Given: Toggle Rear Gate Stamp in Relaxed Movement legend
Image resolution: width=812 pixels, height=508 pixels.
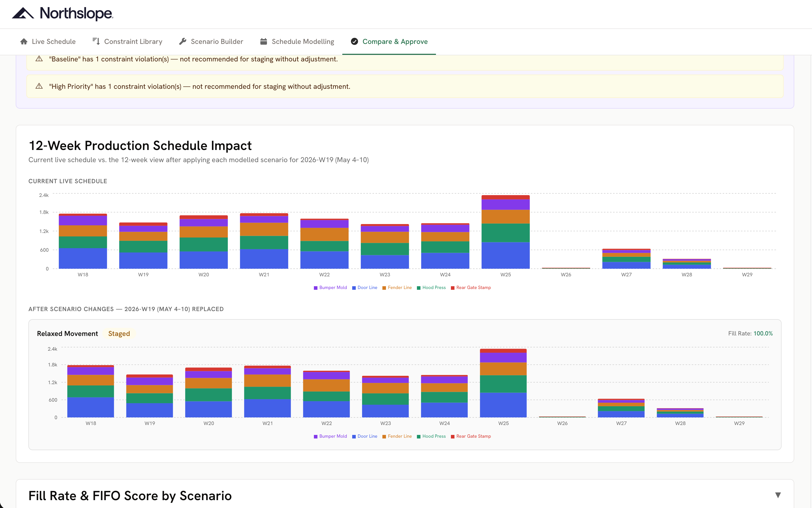Looking at the screenshot, I should coord(471,436).
